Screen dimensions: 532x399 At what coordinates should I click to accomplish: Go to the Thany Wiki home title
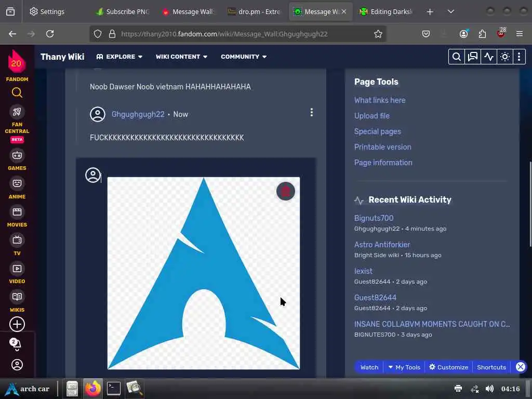point(62,57)
